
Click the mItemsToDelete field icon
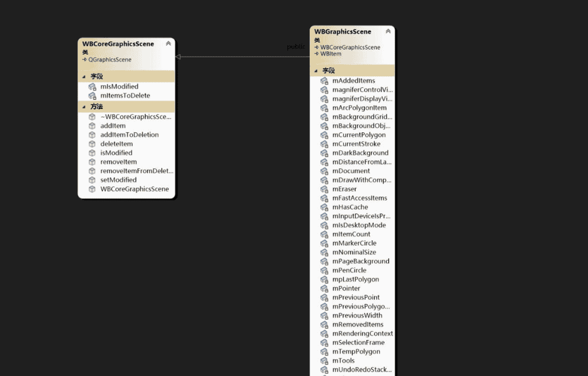tap(93, 96)
